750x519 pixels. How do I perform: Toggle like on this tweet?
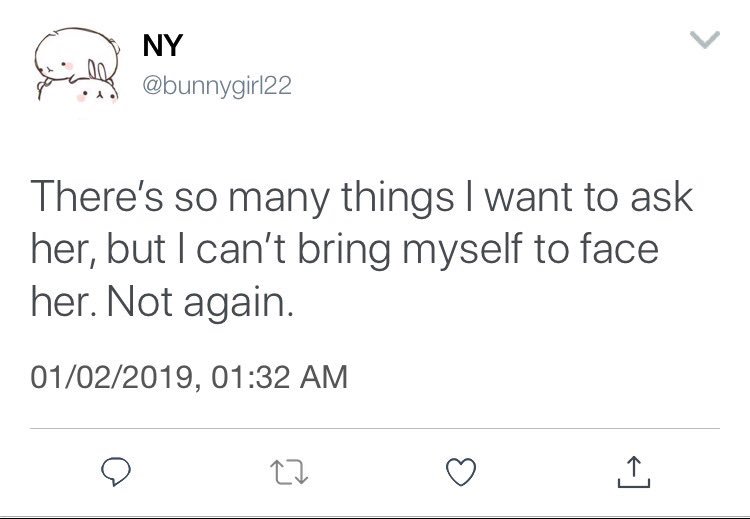click(x=461, y=469)
